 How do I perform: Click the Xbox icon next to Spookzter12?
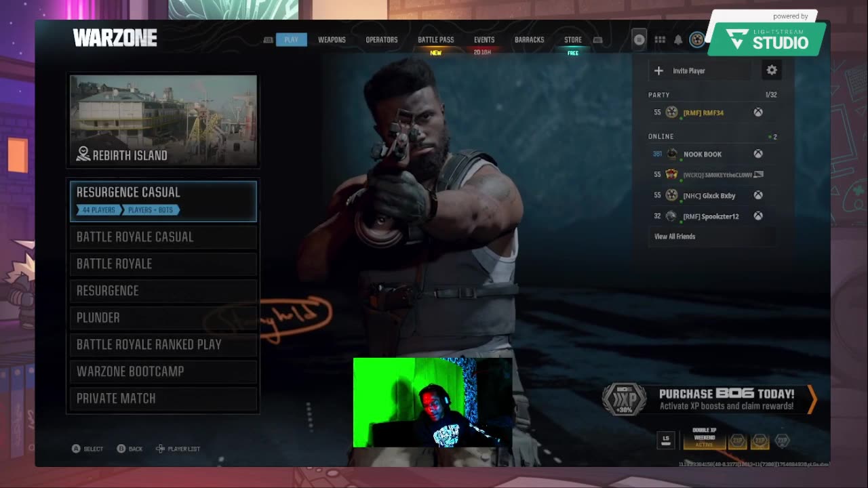[758, 216]
